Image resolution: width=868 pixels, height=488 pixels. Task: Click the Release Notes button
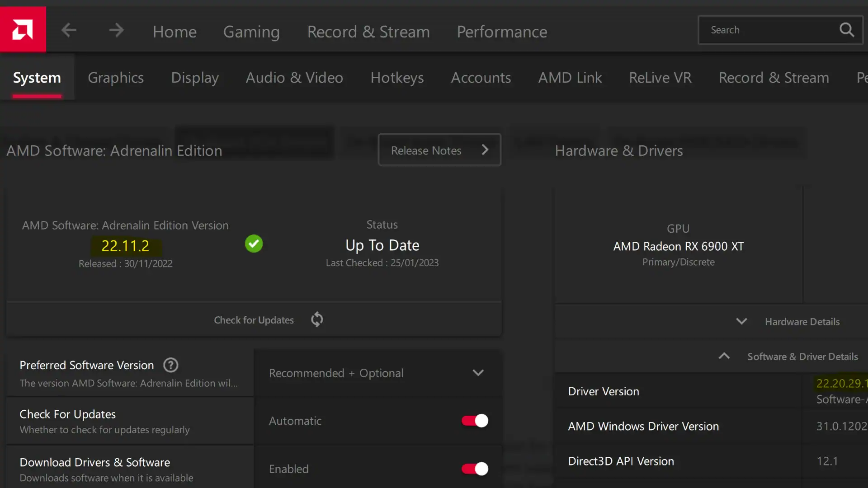426,150
